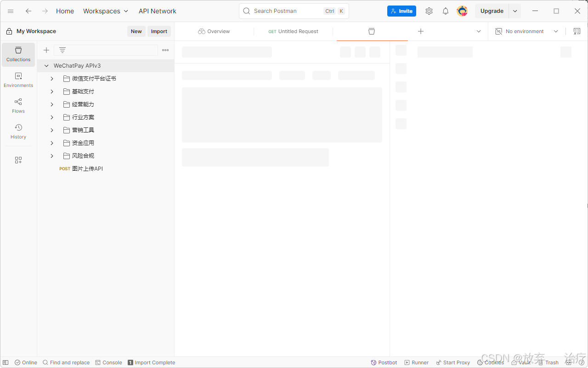Viewport: 588px width, 368px height.
Task: Select the 风险合规 folder row
Action: (x=106, y=156)
